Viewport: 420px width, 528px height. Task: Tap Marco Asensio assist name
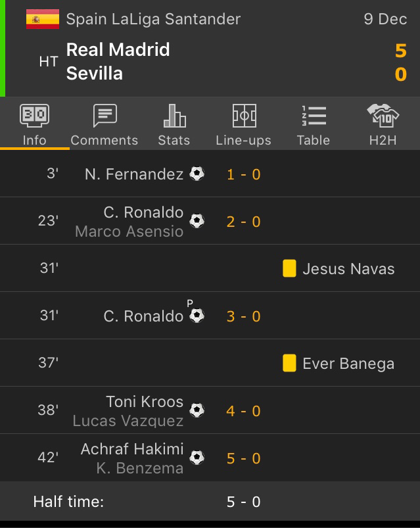click(129, 231)
